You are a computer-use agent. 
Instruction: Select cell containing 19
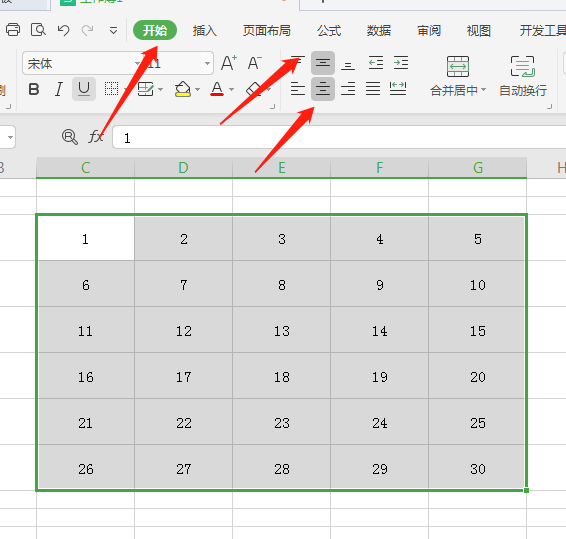click(379, 376)
